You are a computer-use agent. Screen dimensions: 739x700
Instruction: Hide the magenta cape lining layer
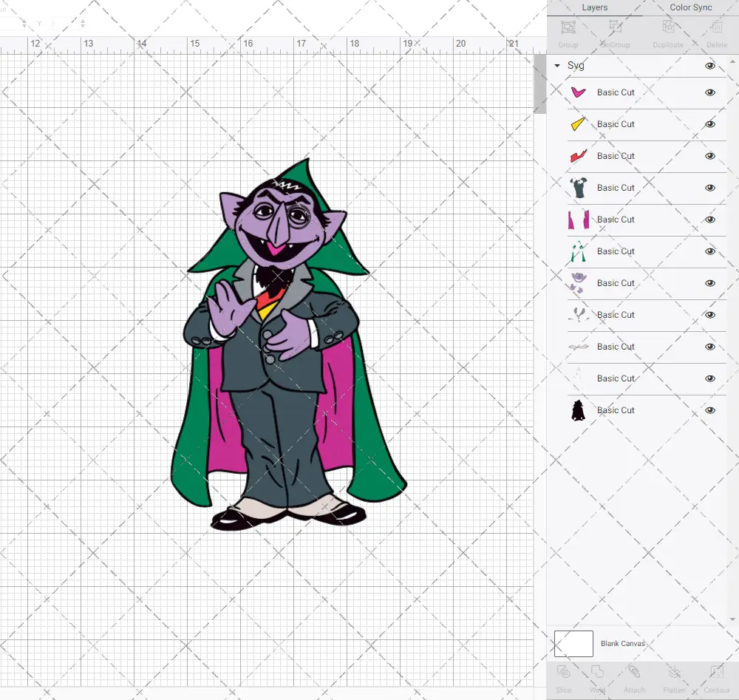click(709, 220)
